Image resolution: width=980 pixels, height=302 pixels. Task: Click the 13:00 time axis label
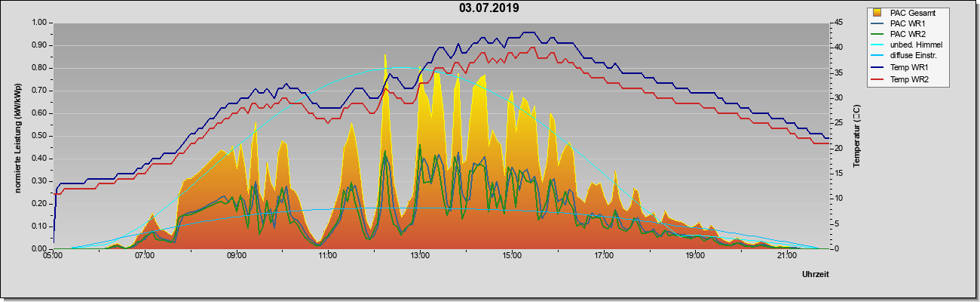pyautogui.click(x=419, y=257)
